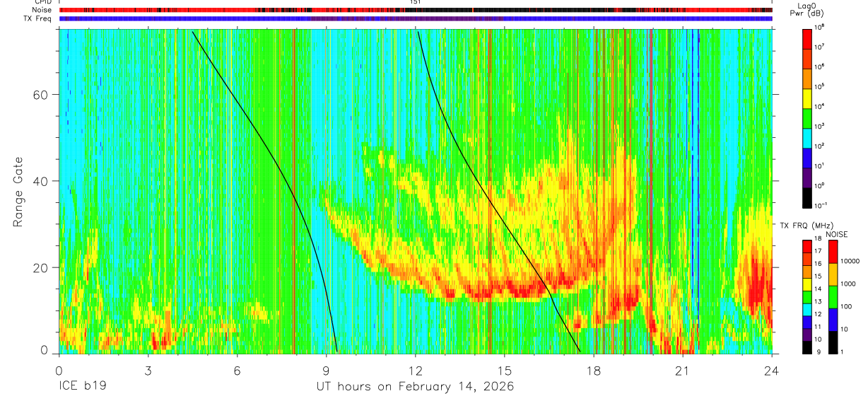Image resolution: width=868 pixels, height=401 pixels.
Task: Click the 10^4 label on the Lag0 Pwr colorbar
Action: [820, 106]
